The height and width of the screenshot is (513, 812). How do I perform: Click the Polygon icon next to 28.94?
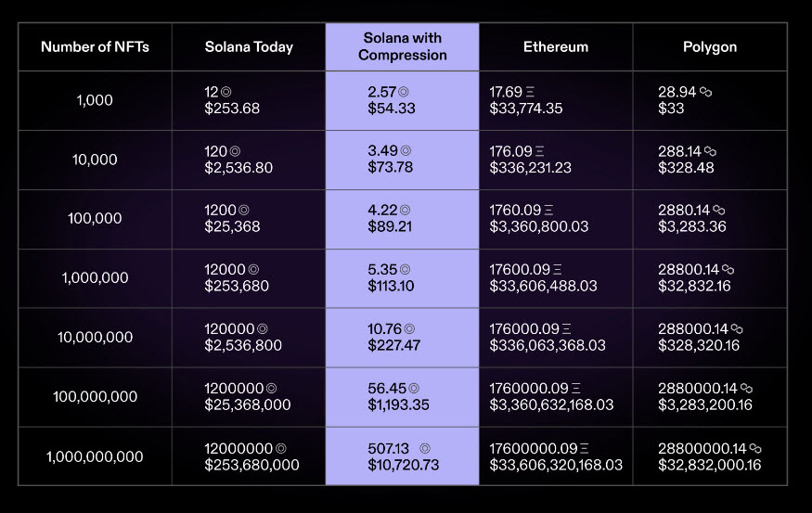(x=705, y=92)
